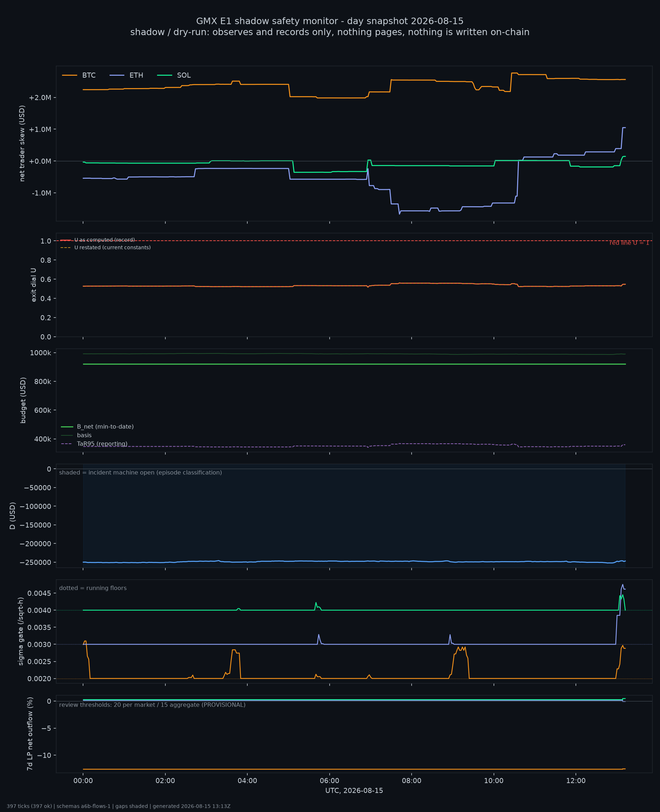Screen dimensions: 660x812
Task: Click the '08:00' time axis label
Action: click(412, 781)
